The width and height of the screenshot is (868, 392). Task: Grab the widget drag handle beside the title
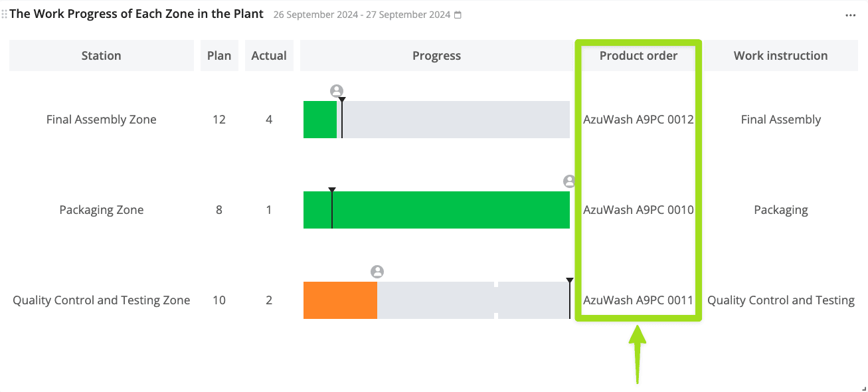coord(5,14)
